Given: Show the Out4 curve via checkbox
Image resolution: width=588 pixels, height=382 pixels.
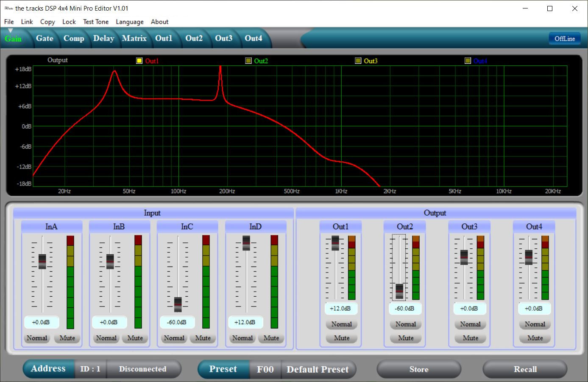Looking at the screenshot, I should [468, 61].
